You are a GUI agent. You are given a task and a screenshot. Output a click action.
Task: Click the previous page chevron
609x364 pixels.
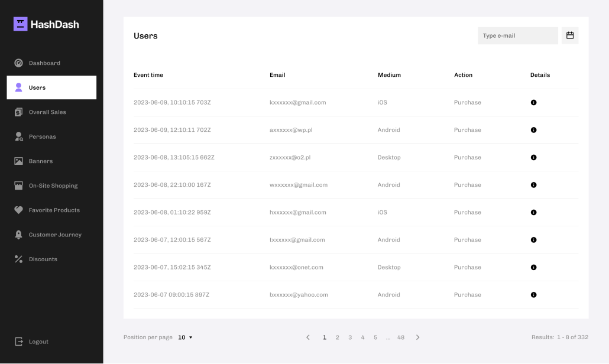tap(308, 337)
